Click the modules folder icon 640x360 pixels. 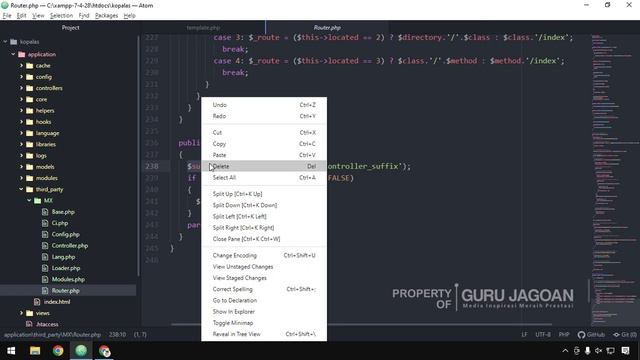point(29,178)
